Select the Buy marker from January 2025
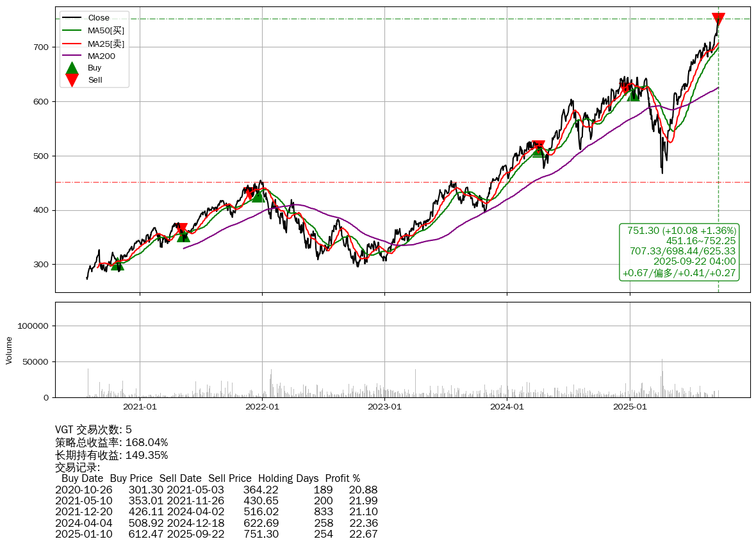The width and height of the screenshot is (756, 546). coord(633,94)
